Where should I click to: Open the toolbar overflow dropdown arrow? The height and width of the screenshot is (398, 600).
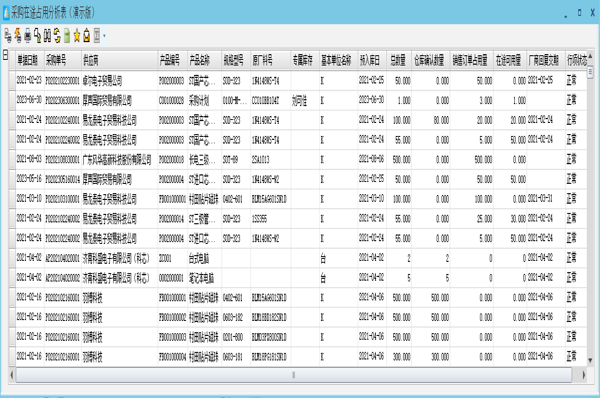(104, 36)
